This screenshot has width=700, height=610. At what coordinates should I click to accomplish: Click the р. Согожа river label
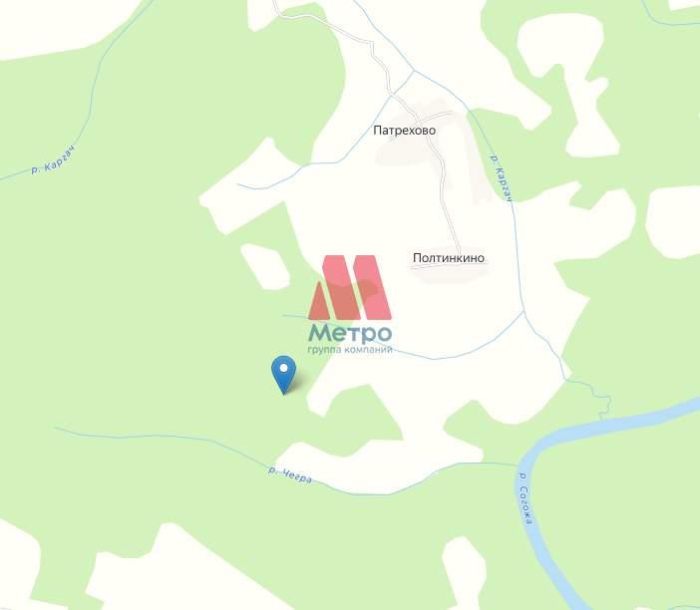[x=525, y=498]
